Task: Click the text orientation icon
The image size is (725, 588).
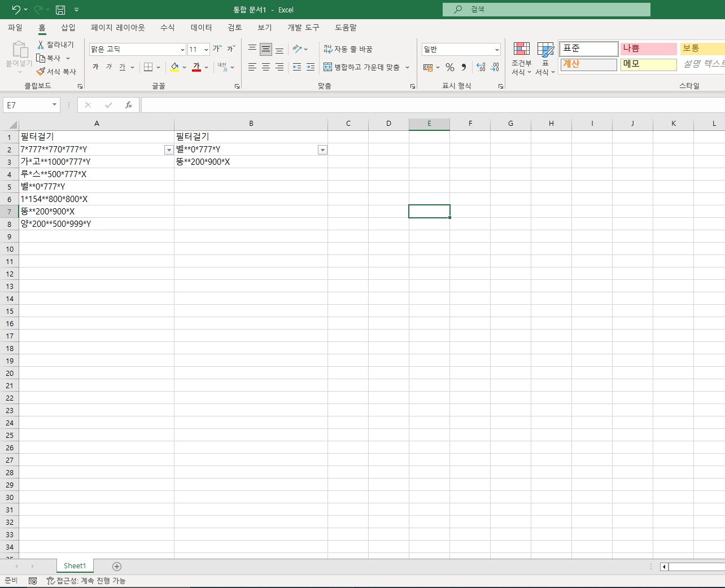Action: [297, 49]
